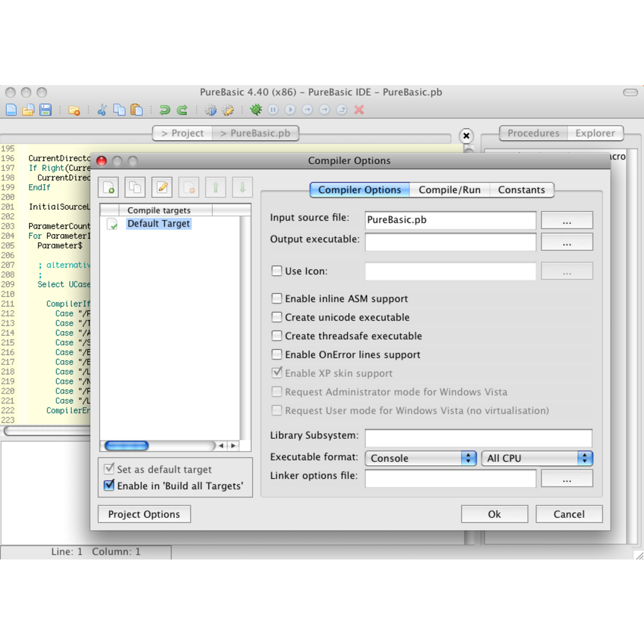This screenshot has width=644, height=644.
Task: Undo the last edit
Action: click(166, 110)
